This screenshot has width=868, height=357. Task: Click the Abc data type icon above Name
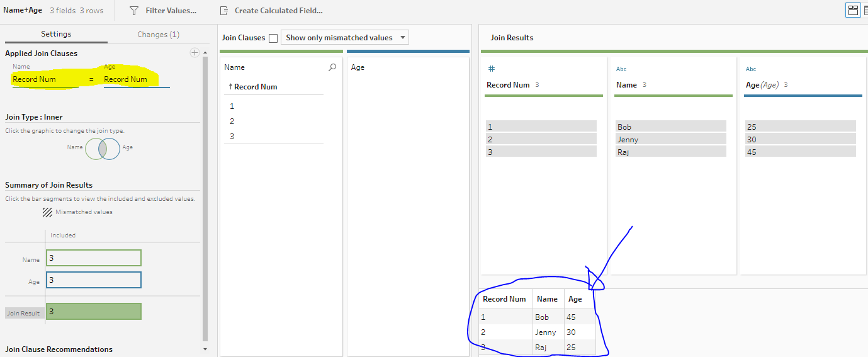621,69
